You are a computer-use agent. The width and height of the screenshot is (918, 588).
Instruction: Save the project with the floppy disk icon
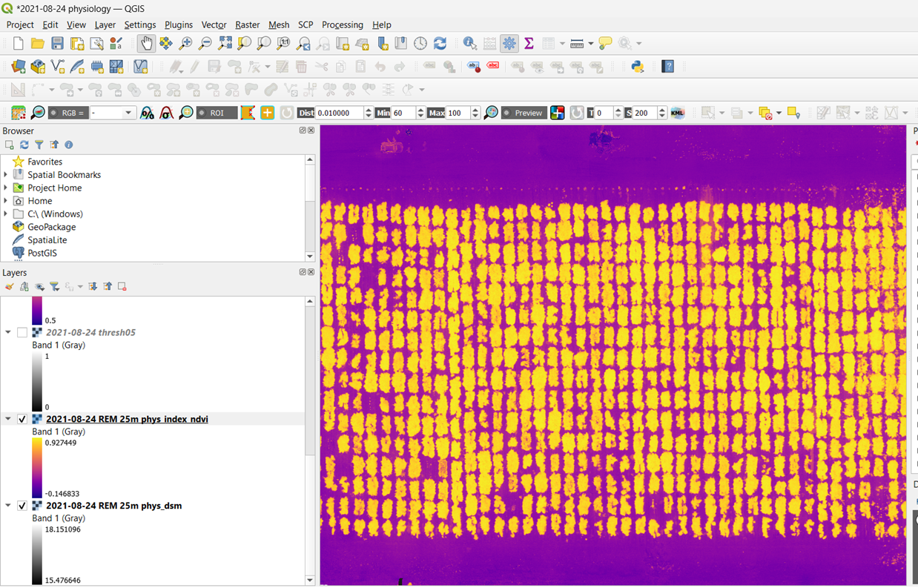(x=57, y=44)
